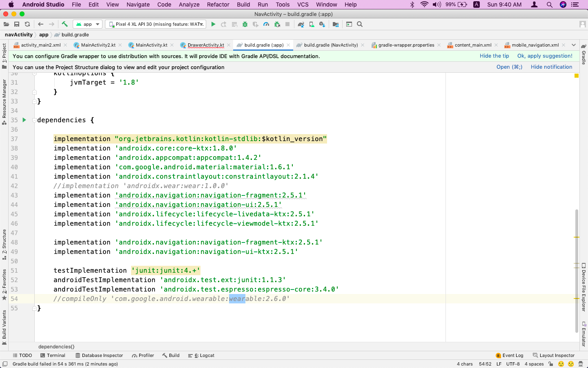This screenshot has width=588, height=368.
Task: Click Ok, apply suggestion! link
Action: point(545,56)
